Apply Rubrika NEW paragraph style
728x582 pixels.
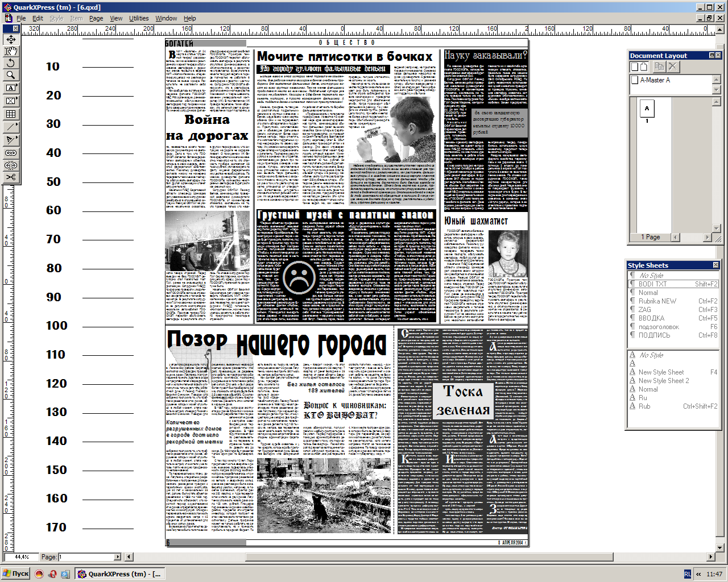click(673, 301)
